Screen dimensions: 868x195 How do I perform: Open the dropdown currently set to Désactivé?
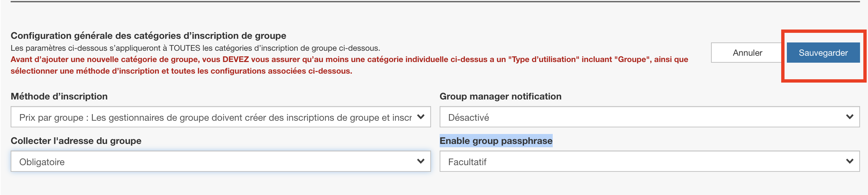644,117
